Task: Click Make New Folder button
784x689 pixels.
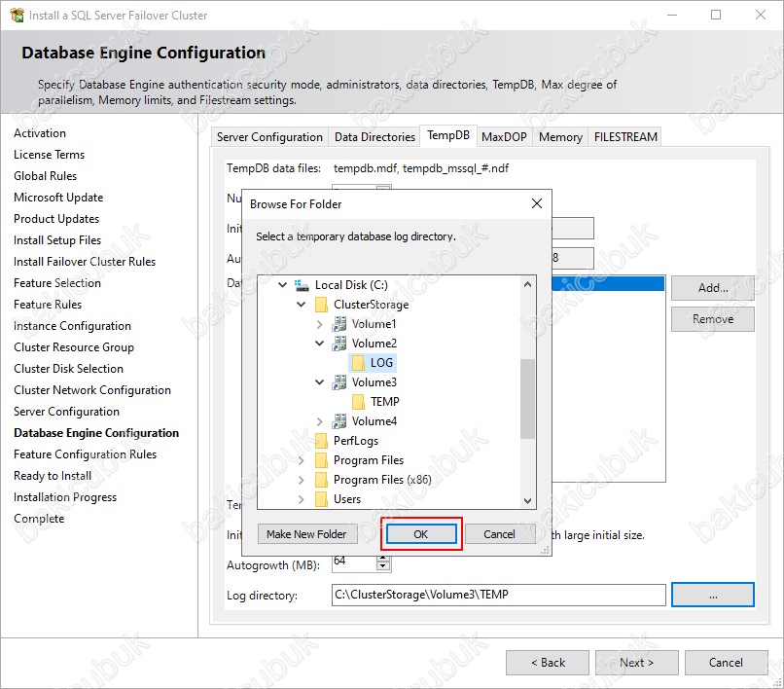Action: [x=306, y=534]
